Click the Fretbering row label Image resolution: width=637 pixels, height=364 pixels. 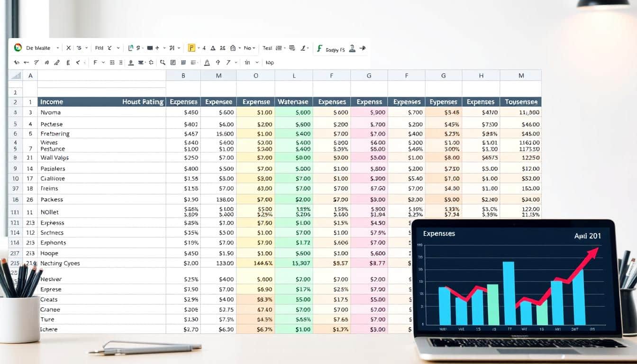click(55, 134)
